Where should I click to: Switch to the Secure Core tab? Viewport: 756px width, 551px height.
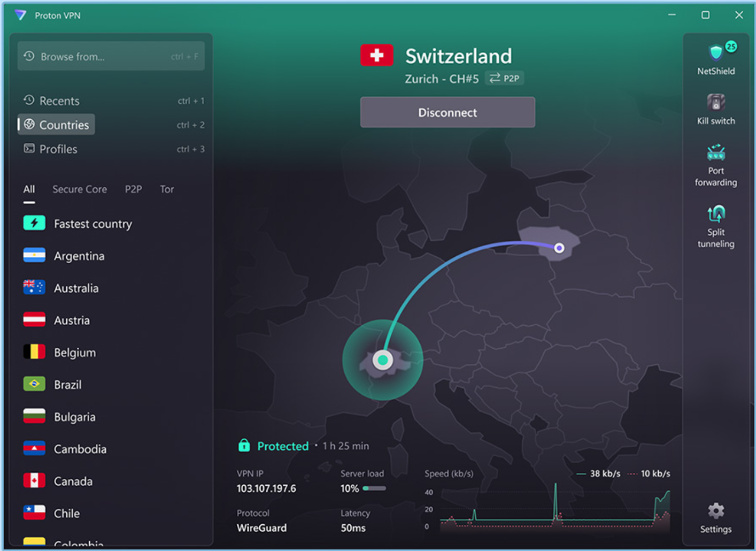click(80, 189)
